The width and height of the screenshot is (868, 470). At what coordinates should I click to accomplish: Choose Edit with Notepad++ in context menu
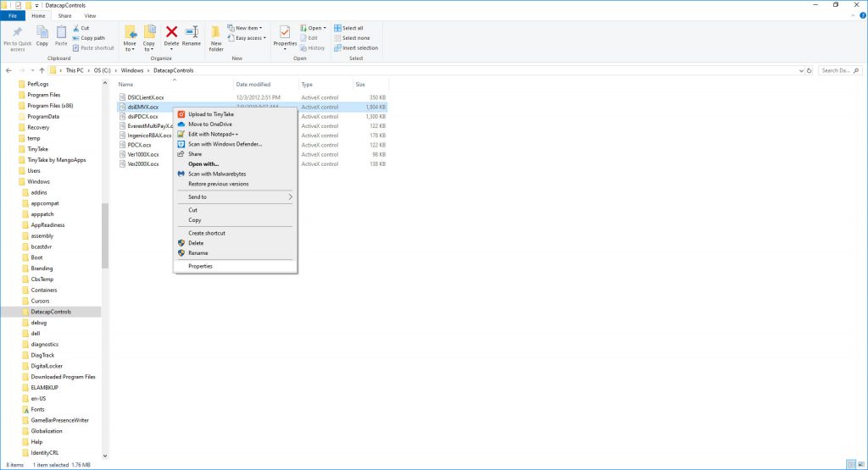[x=236, y=135]
